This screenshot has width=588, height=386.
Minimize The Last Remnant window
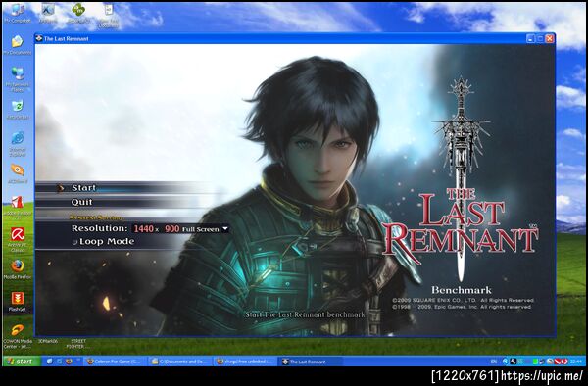[530, 38]
